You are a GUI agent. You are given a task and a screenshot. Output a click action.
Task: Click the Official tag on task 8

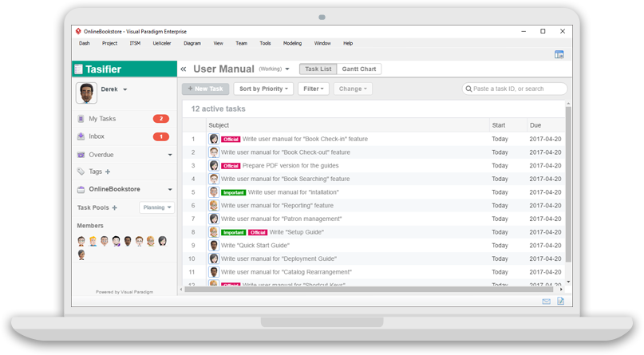(x=258, y=232)
